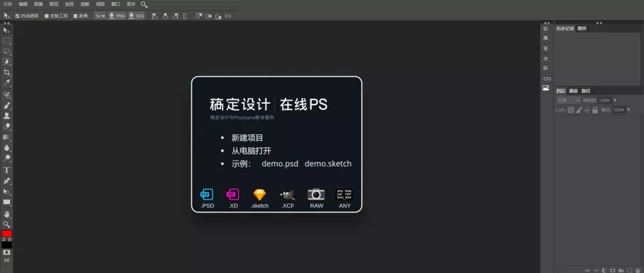The height and width of the screenshot is (273, 644).
Task: Click the RAW camera icon
Action: pyautogui.click(x=316, y=194)
